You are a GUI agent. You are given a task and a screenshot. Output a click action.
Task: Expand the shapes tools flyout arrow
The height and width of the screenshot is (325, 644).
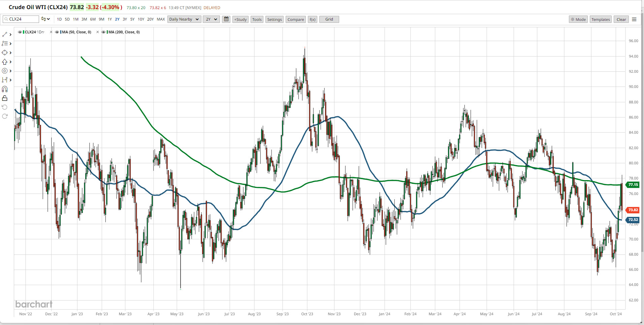[10, 53]
